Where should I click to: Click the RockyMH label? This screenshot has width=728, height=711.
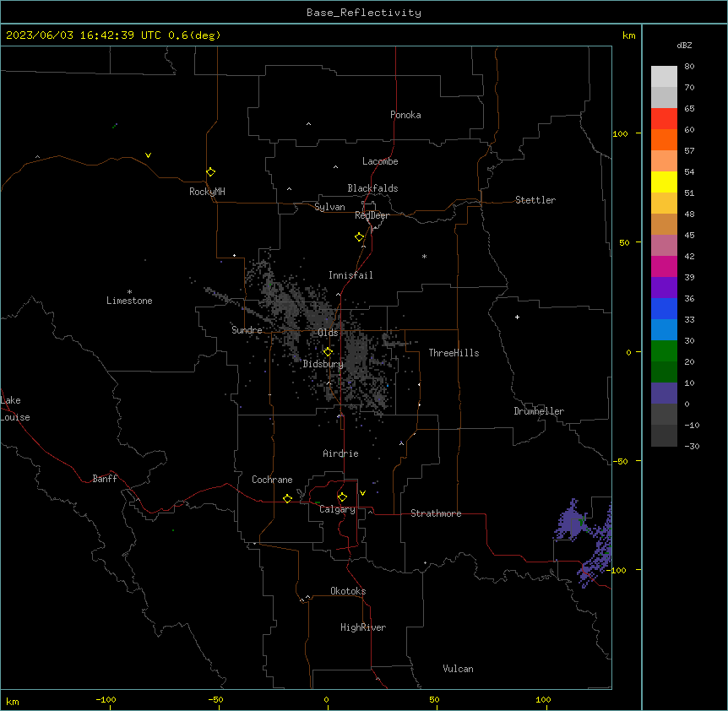pyautogui.click(x=207, y=192)
